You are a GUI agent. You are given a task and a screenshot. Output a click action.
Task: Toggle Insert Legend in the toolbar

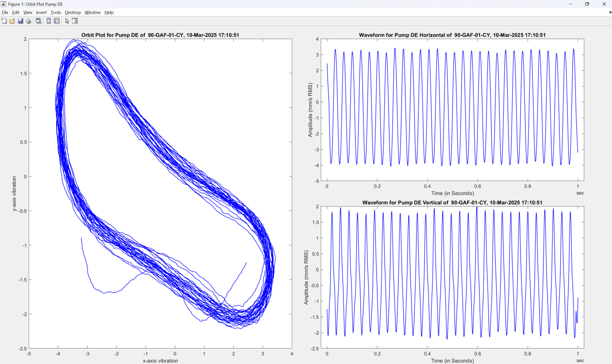(x=57, y=21)
